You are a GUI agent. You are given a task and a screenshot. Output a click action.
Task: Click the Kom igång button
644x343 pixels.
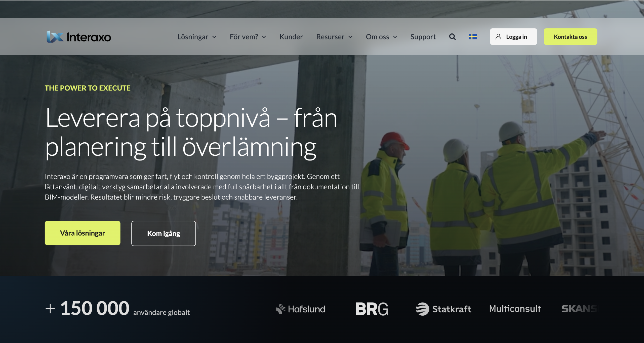tap(164, 233)
